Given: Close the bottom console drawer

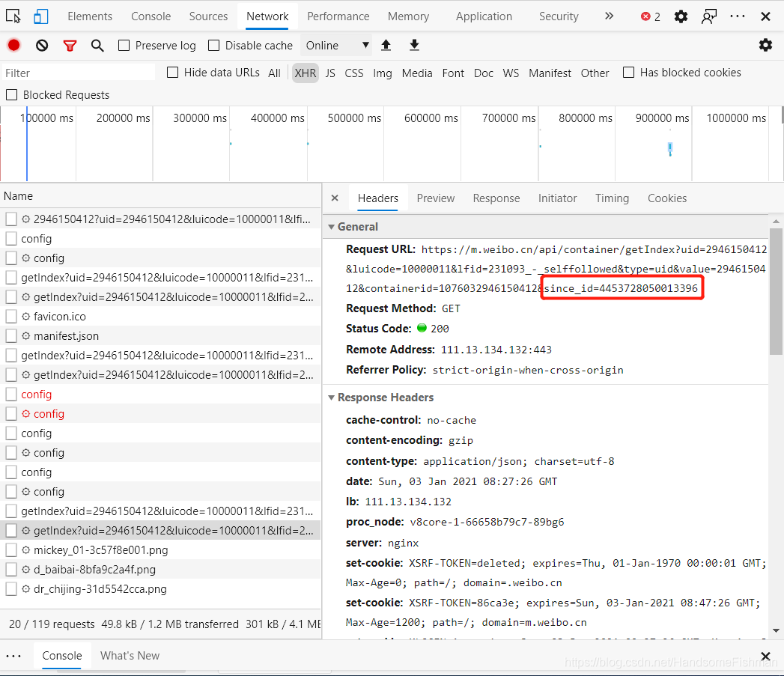Looking at the screenshot, I should click(765, 656).
